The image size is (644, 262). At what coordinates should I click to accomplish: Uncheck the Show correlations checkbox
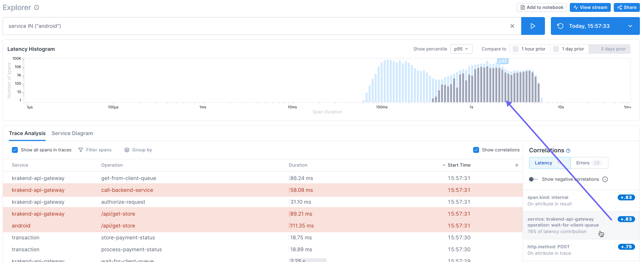pos(476,150)
